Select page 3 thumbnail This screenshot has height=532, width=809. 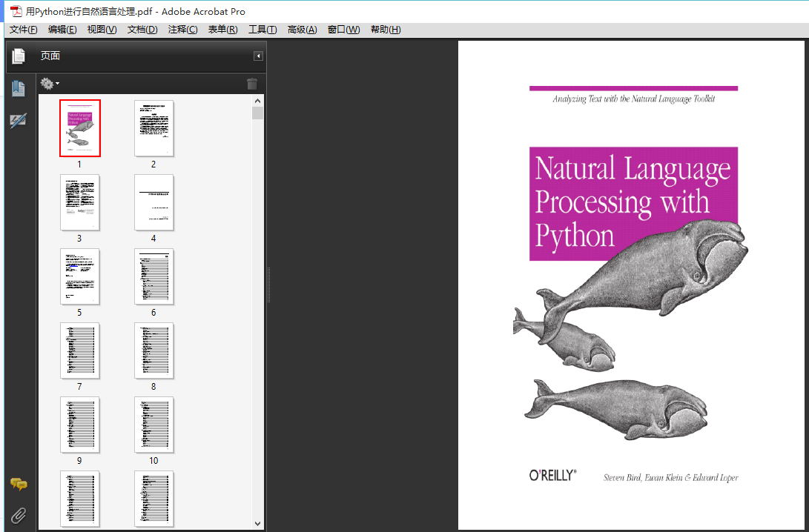80,202
